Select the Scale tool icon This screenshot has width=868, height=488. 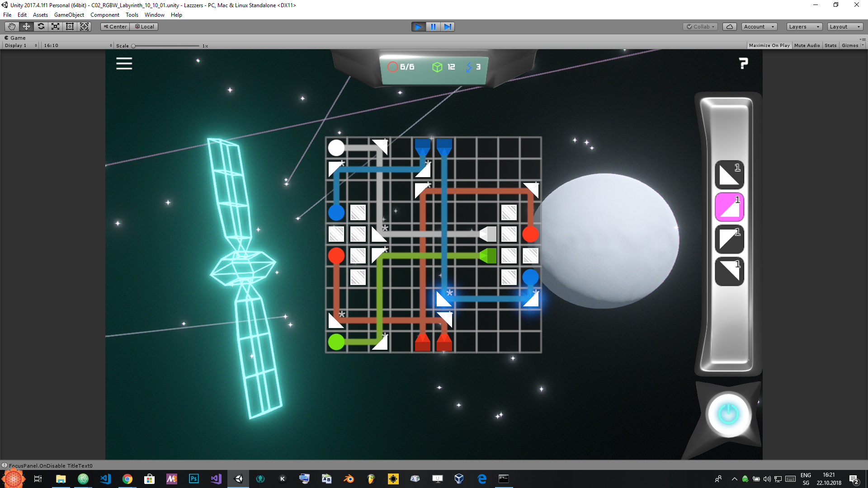[x=55, y=27]
